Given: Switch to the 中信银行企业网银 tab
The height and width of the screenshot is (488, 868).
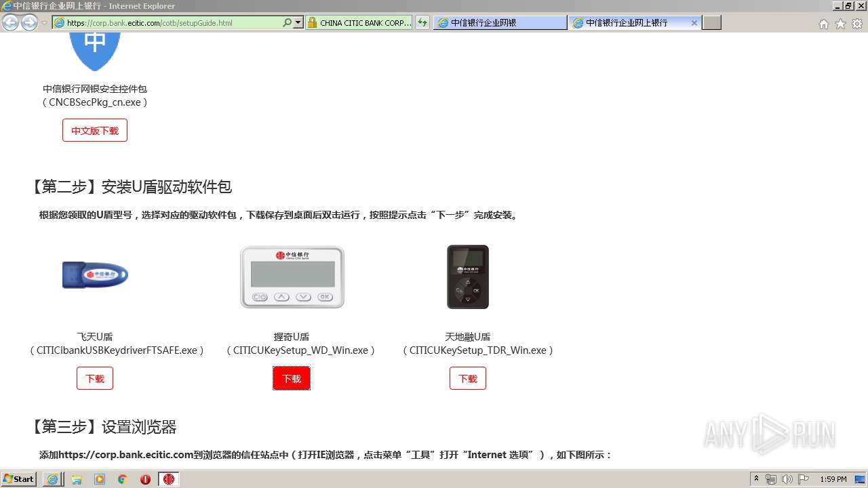Looking at the screenshot, I should pos(500,23).
